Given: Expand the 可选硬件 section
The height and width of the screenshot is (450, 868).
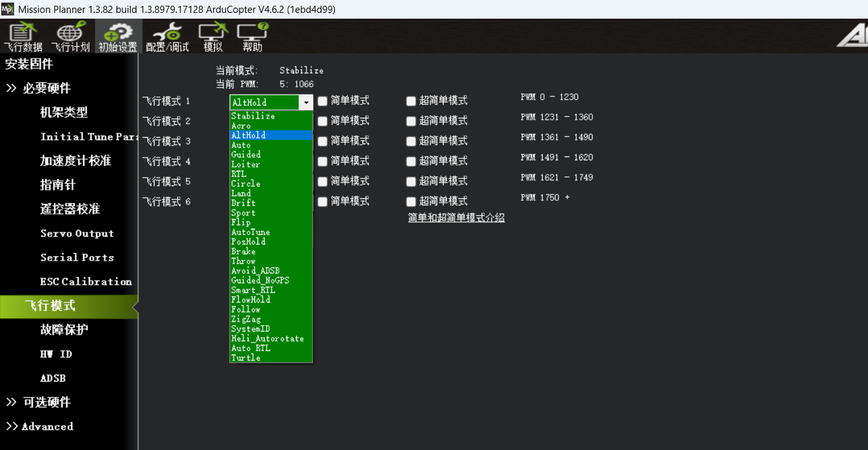Looking at the screenshot, I should [39, 402].
